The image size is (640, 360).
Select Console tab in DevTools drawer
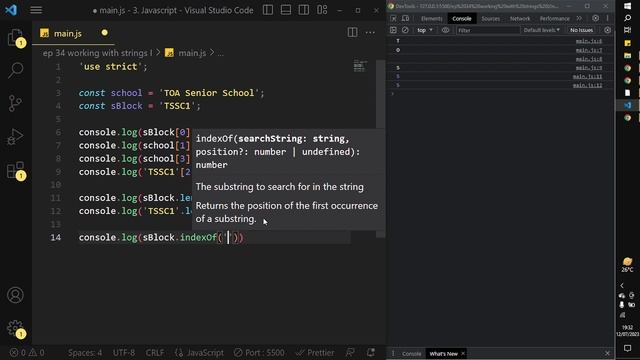coord(411,354)
